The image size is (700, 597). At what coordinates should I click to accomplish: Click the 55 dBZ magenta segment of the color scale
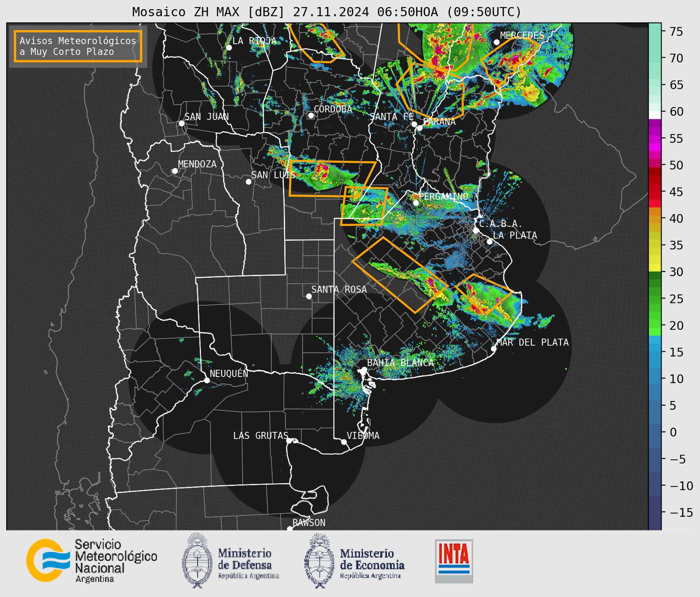point(655,139)
